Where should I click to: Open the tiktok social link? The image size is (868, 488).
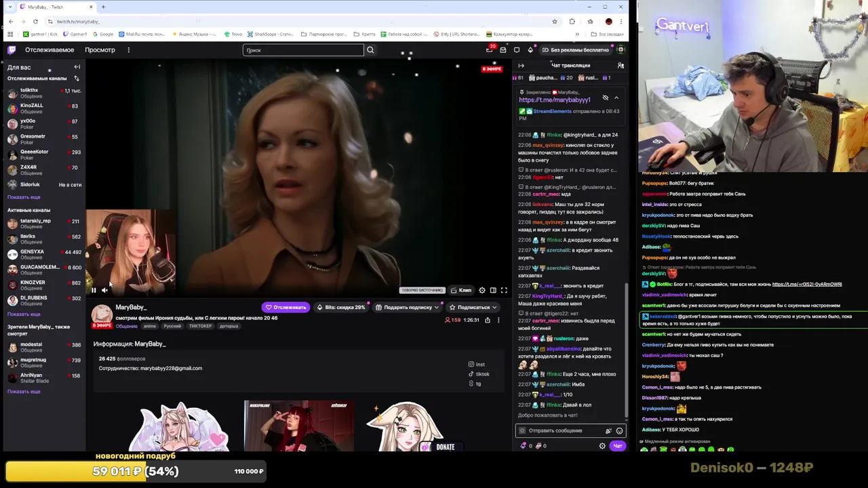tap(479, 374)
